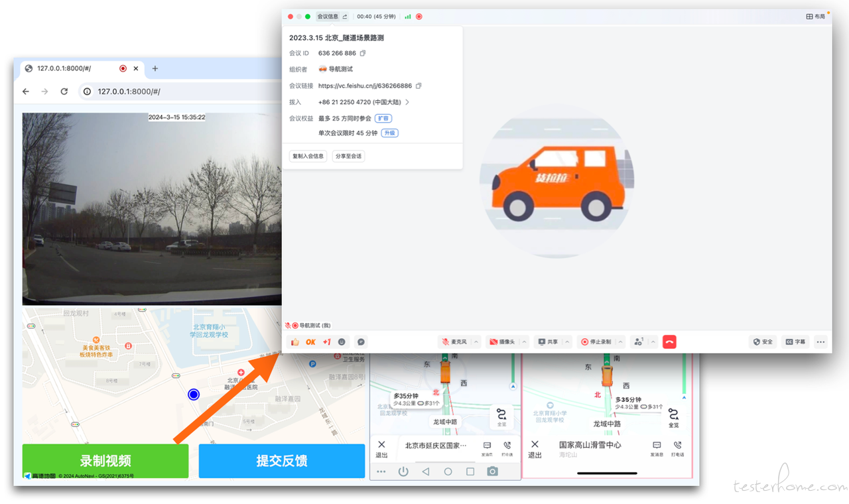Open the emulator three-dot menu
This screenshot has height=504, width=849.
point(381,472)
